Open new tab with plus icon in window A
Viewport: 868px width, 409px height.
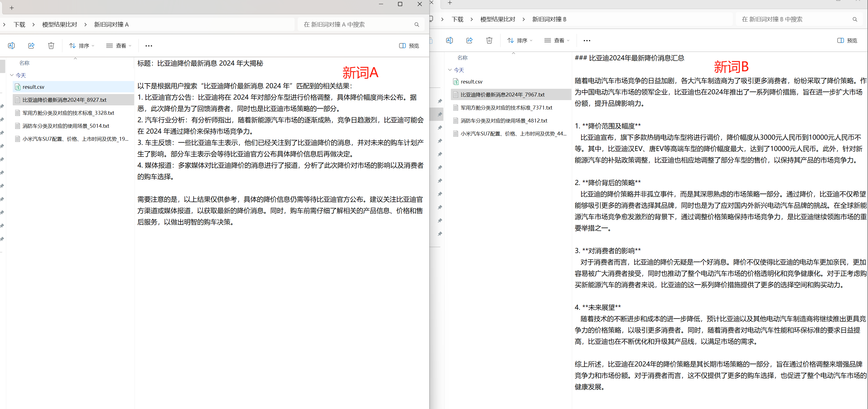tap(12, 7)
